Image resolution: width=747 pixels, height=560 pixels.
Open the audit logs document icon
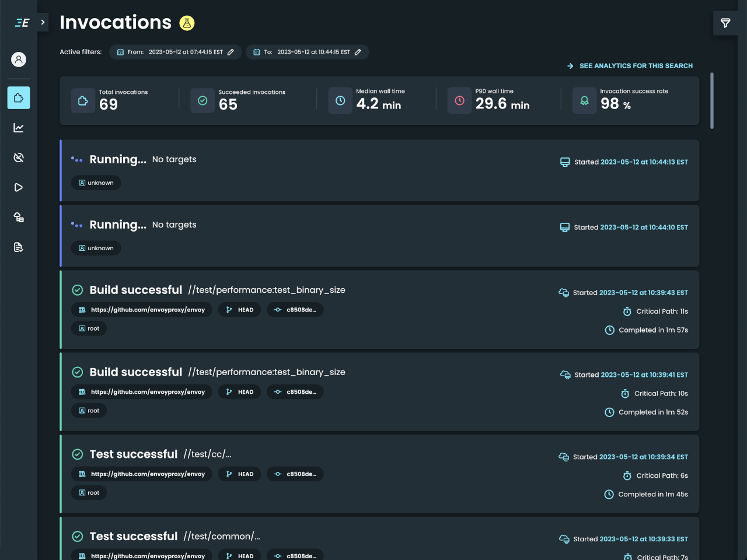pos(18,247)
